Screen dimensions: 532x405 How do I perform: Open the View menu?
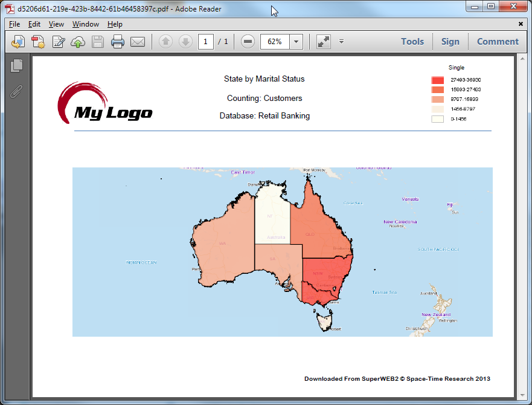(x=56, y=24)
